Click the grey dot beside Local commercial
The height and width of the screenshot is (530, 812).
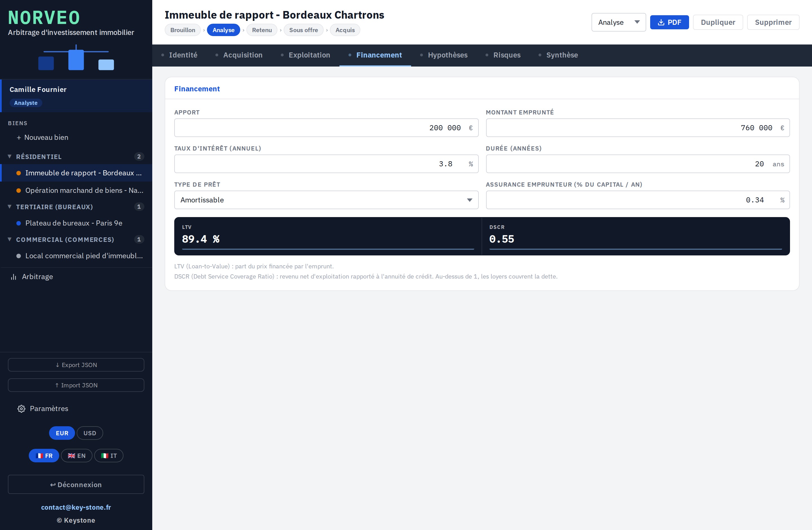click(x=19, y=256)
